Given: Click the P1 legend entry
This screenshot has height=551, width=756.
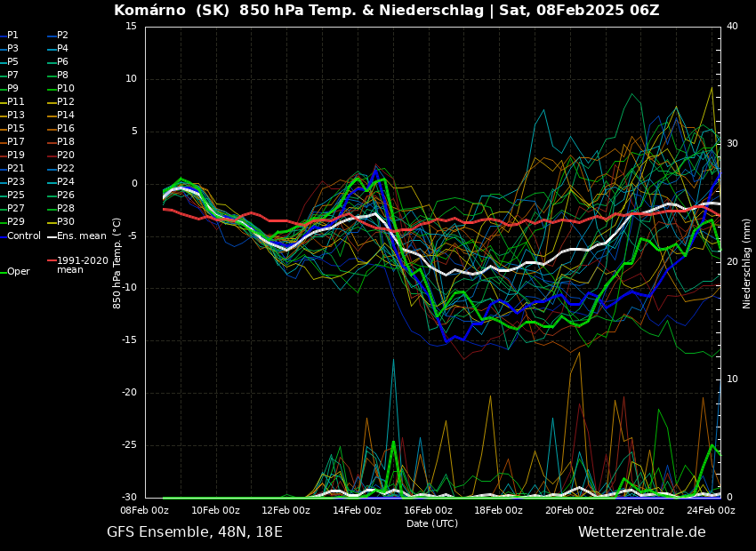Looking at the screenshot, I should coord(12,36).
